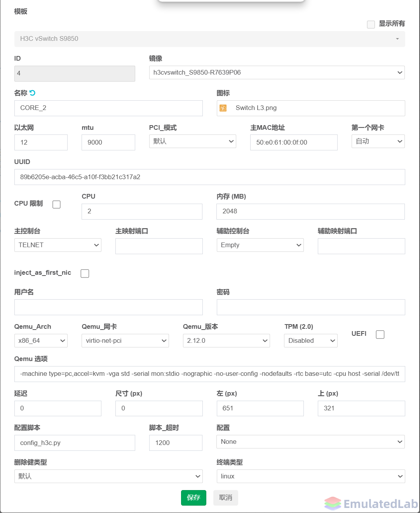The width and height of the screenshot is (420, 513).
Task: Enable the 显示所有 checkbox
Action: [x=371, y=24]
